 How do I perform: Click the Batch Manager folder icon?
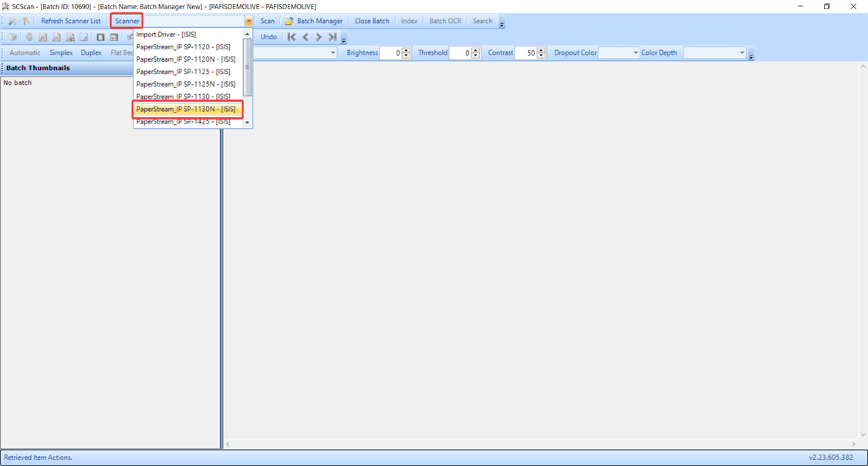[x=289, y=22]
